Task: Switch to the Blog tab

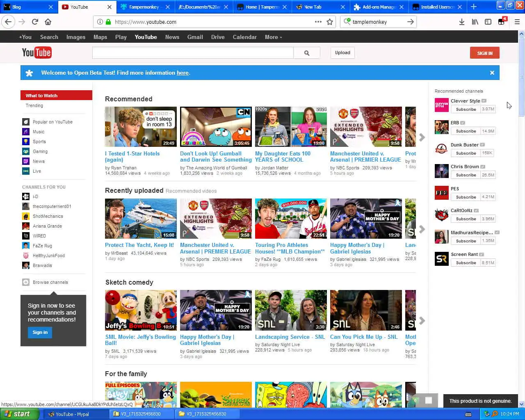Action: 28,7
